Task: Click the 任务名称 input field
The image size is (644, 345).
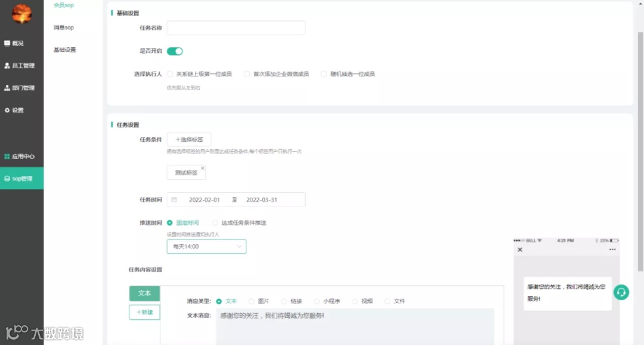Action: click(236, 28)
